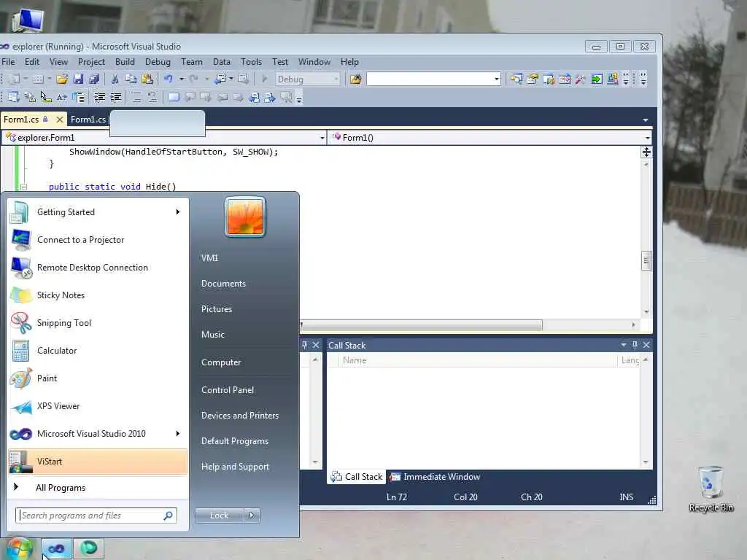The height and width of the screenshot is (560, 747).
Task: Click the Lock button
Action: pyautogui.click(x=219, y=516)
